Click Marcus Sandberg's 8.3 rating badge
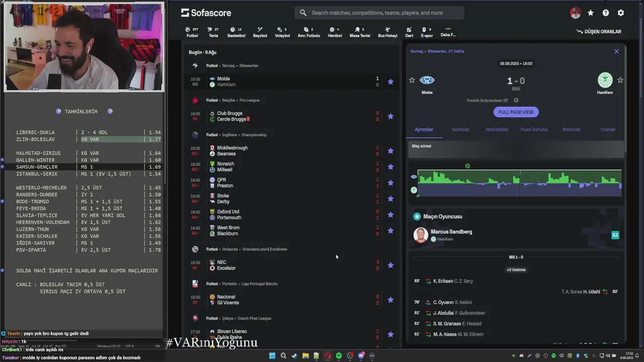644x362 pixels. pos(615,235)
